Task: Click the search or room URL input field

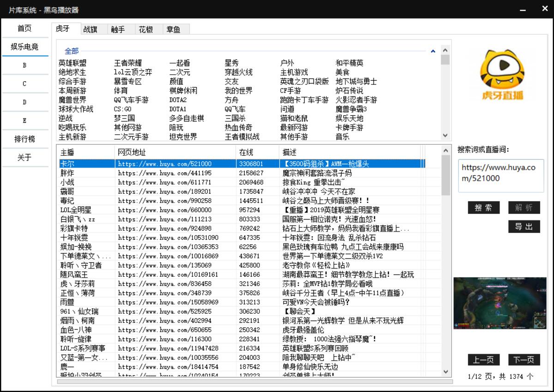Action: click(x=501, y=175)
